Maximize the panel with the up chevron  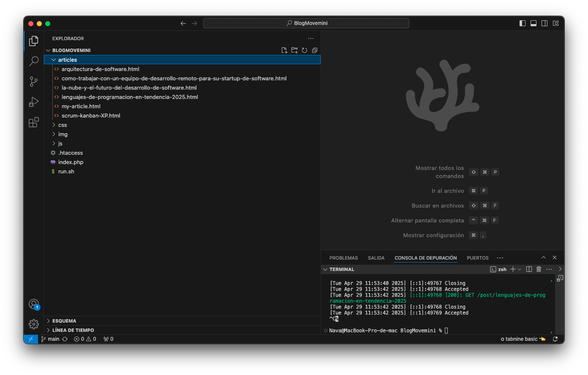pos(544,257)
